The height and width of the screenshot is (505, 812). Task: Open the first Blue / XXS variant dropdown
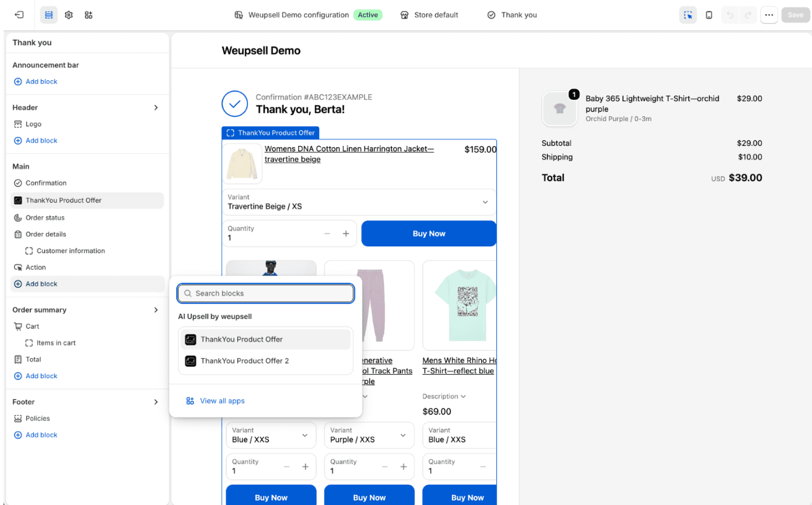271,435
